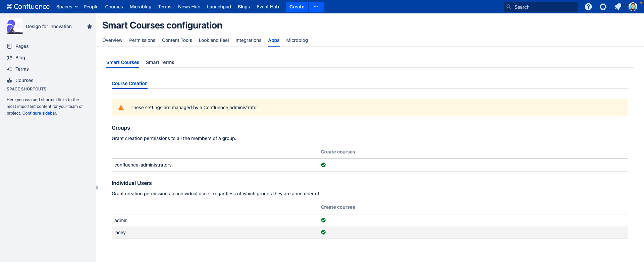
Task: Click the confluence-administrators group name
Action: (143, 165)
